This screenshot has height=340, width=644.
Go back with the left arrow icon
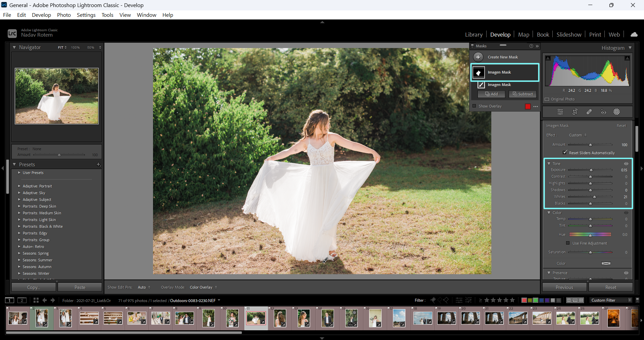[44, 300]
